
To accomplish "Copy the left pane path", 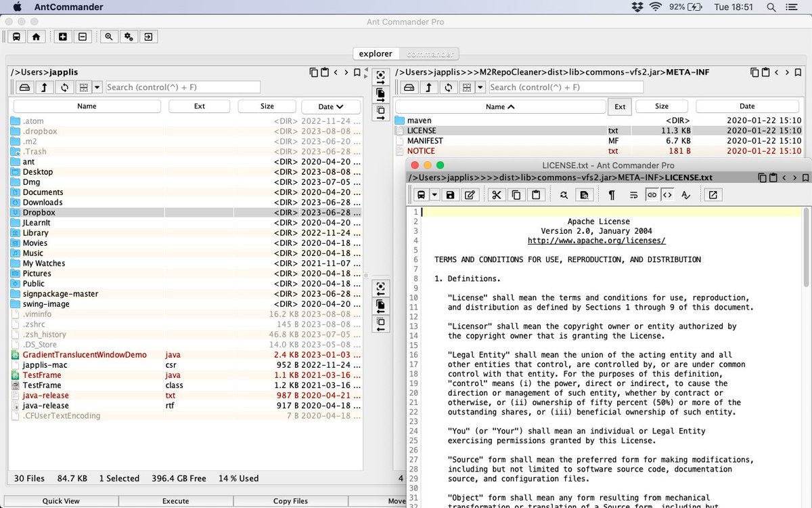I will (x=313, y=72).
